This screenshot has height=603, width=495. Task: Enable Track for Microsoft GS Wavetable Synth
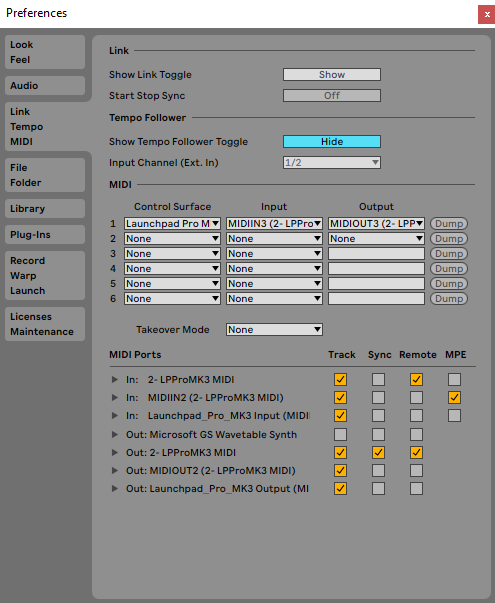coord(340,435)
